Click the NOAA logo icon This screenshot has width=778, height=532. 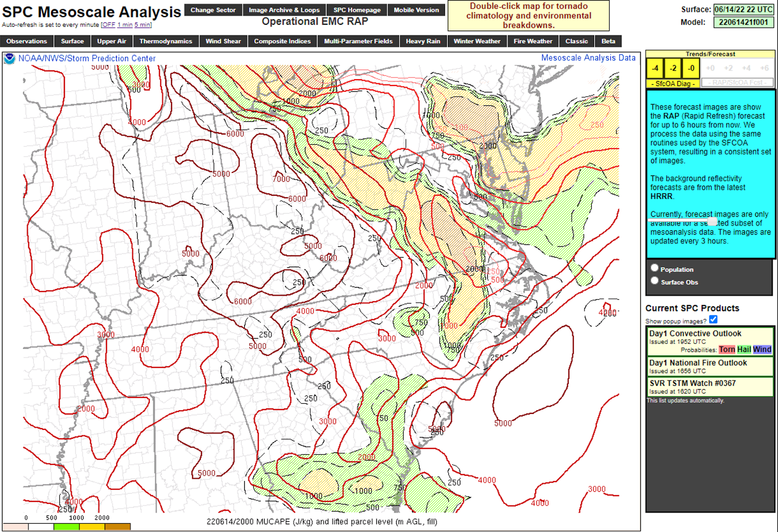click(9, 59)
